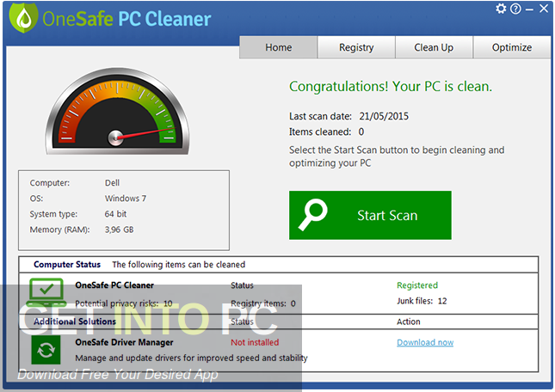Minimize the OneSafe PC Cleaner window
This screenshot has width=555, height=392.
coord(529,10)
